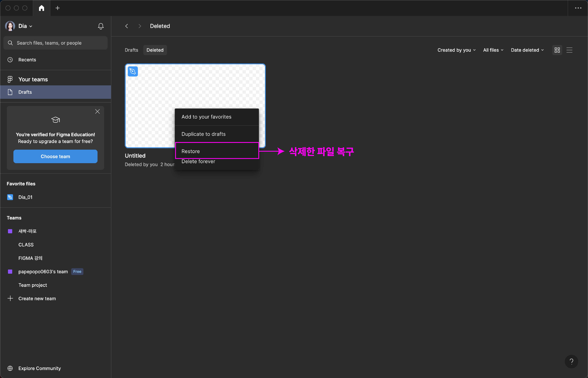
Task: Click Create new team
Action: click(37, 298)
